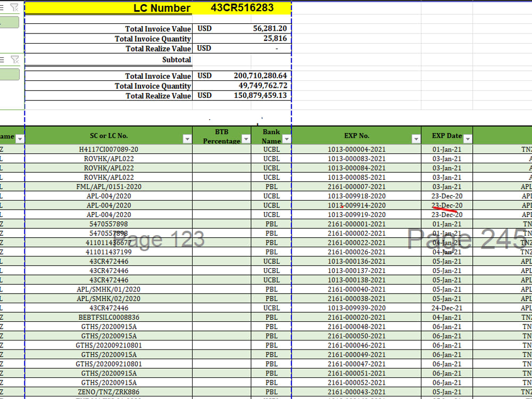The width and height of the screenshot is (532, 399).
Task: Select EXP No. 1013-009939-2020
Action: click(x=356, y=307)
